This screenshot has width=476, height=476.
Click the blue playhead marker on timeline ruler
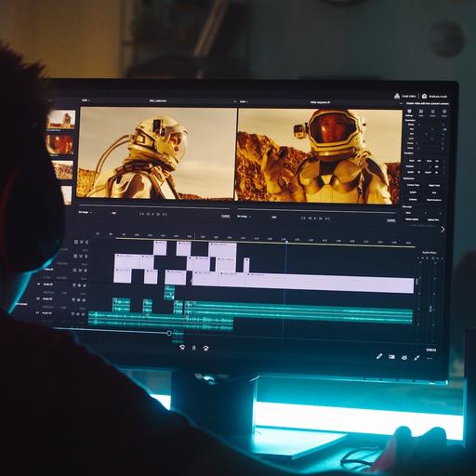point(286,241)
